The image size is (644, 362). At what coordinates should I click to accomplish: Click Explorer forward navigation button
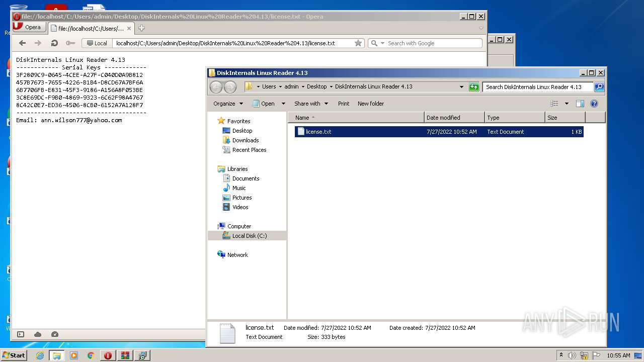coord(230,86)
